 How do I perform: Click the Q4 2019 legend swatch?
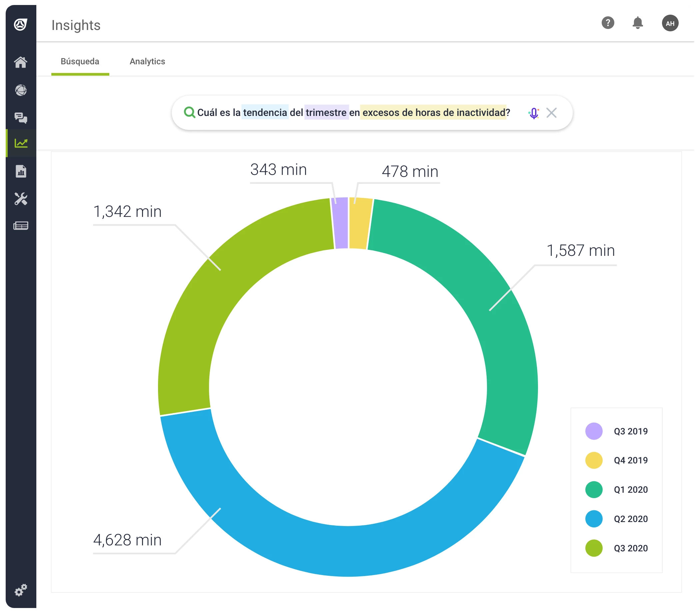(594, 460)
